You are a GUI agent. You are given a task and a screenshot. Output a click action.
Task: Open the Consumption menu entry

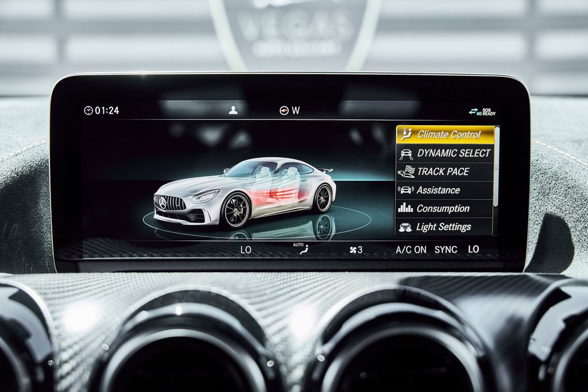[x=444, y=208]
